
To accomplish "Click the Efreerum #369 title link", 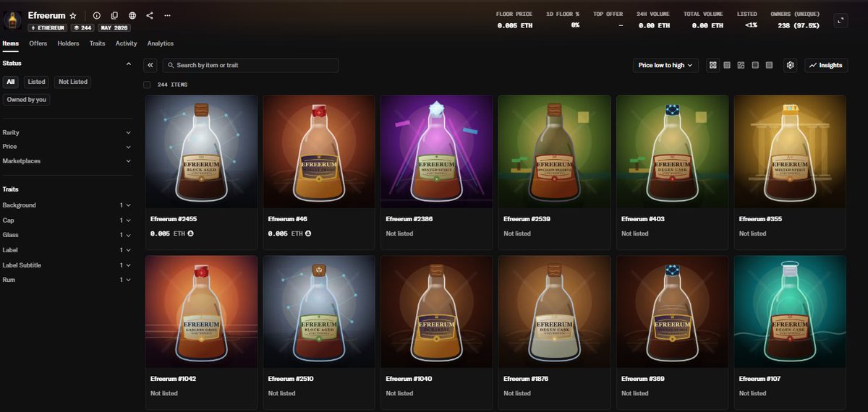I will point(643,379).
